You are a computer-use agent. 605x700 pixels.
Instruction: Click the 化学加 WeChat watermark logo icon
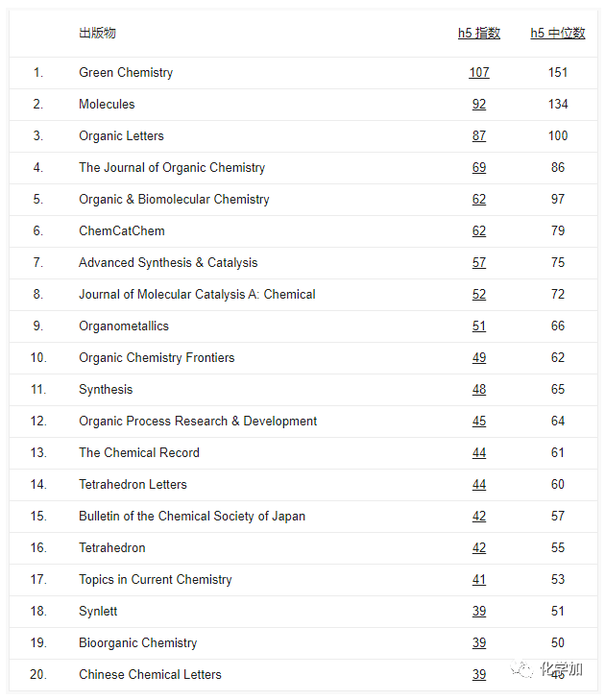523,669
